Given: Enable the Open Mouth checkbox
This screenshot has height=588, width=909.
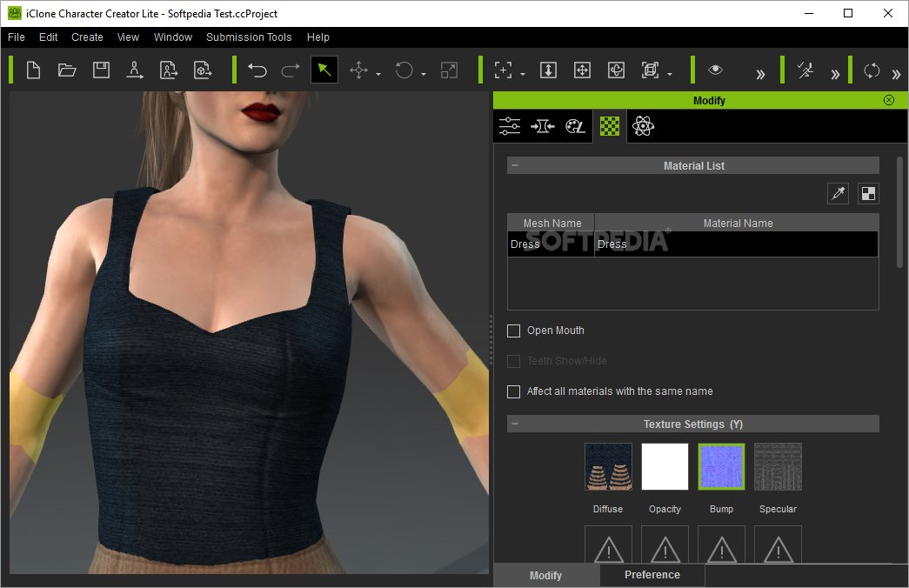Looking at the screenshot, I should (x=513, y=331).
